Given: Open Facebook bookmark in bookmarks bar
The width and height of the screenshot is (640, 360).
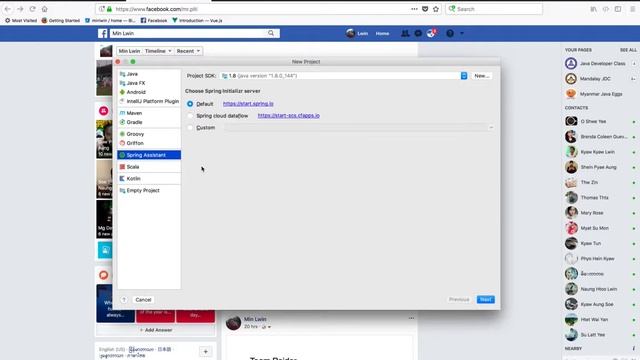Looking at the screenshot, I should (153, 20).
